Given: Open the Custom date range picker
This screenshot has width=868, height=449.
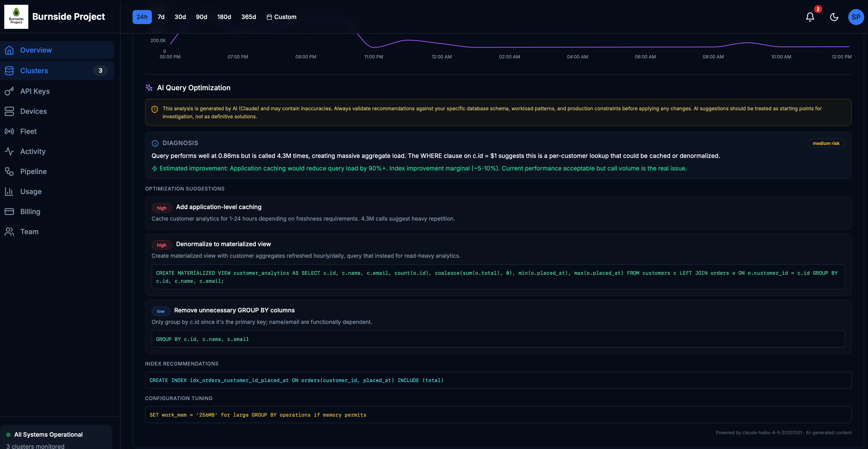Looking at the screenshot, I should [x=281, y=17].
